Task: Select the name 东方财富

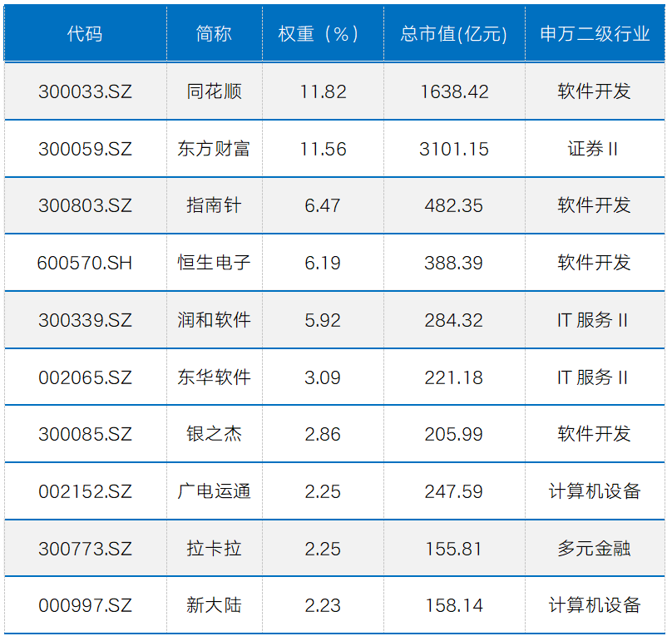Action: tap(214, 149)
